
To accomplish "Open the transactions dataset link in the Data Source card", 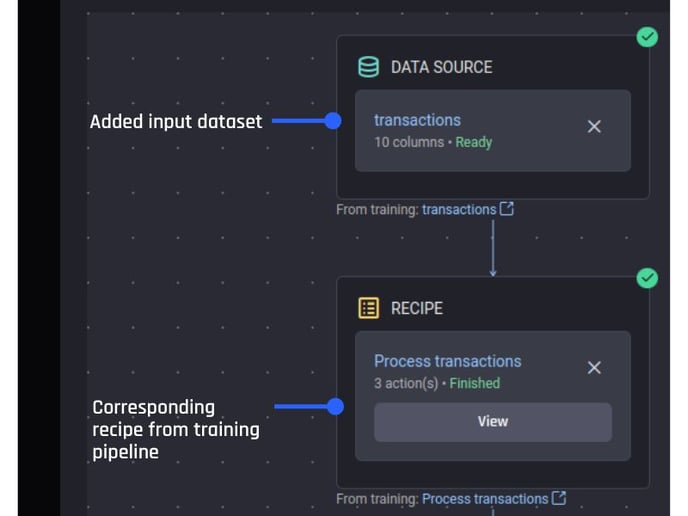I will pos(417,120).
